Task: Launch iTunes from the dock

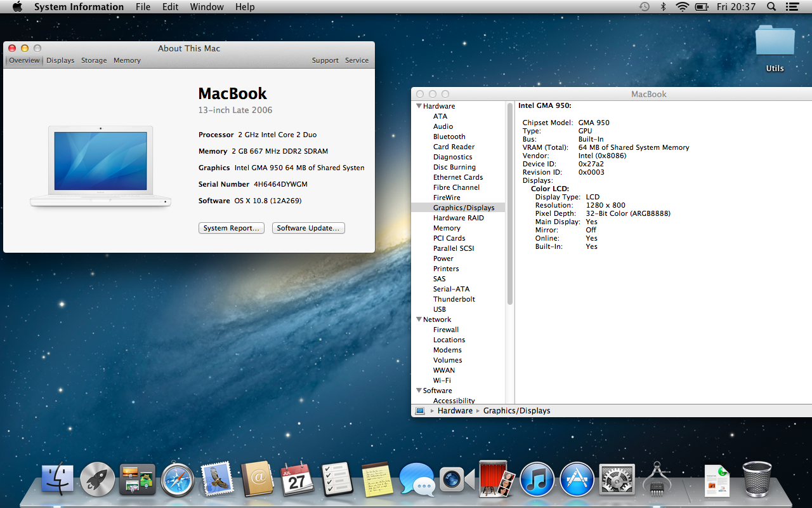Action: (537, 479)
